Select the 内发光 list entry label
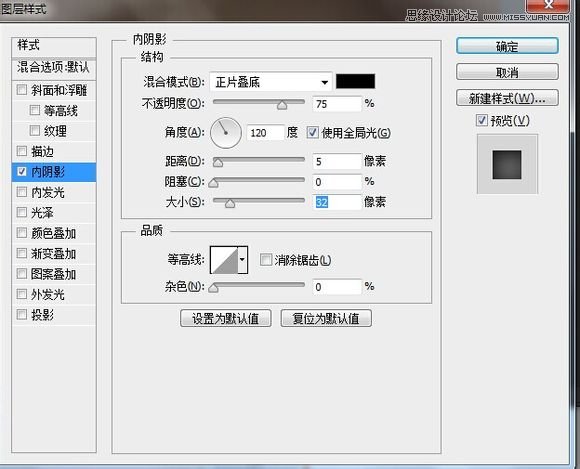The image size is (580, 469). pyautogui.click(x=47, y=192)
